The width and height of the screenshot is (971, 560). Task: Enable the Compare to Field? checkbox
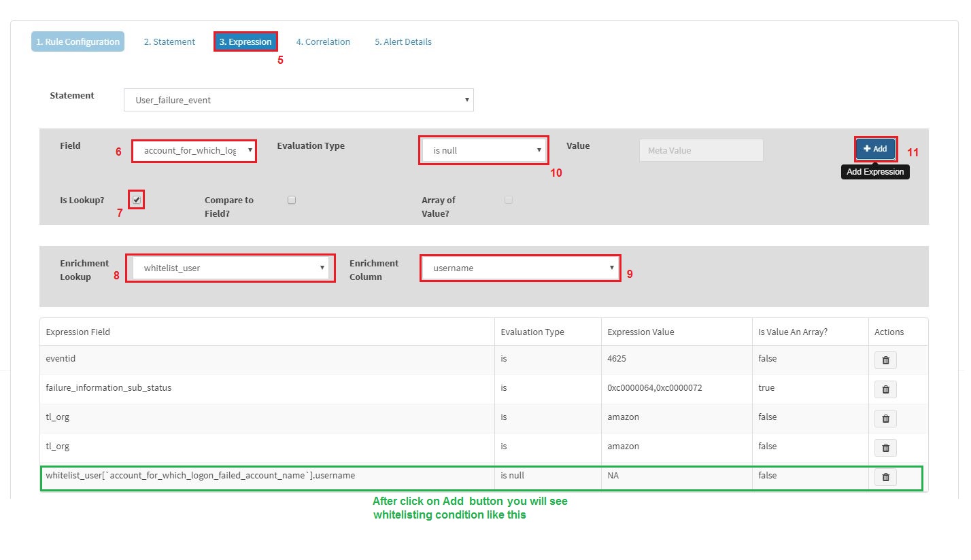[x=292, y=200]
